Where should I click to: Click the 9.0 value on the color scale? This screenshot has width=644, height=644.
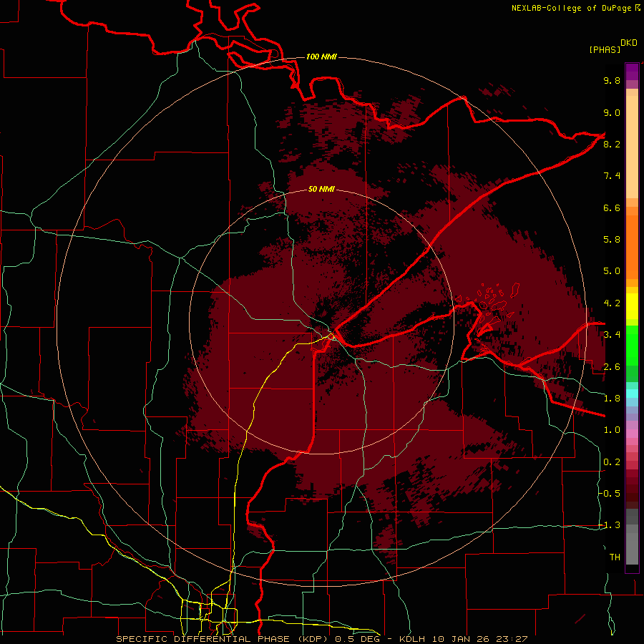click(x=612, y=112)
